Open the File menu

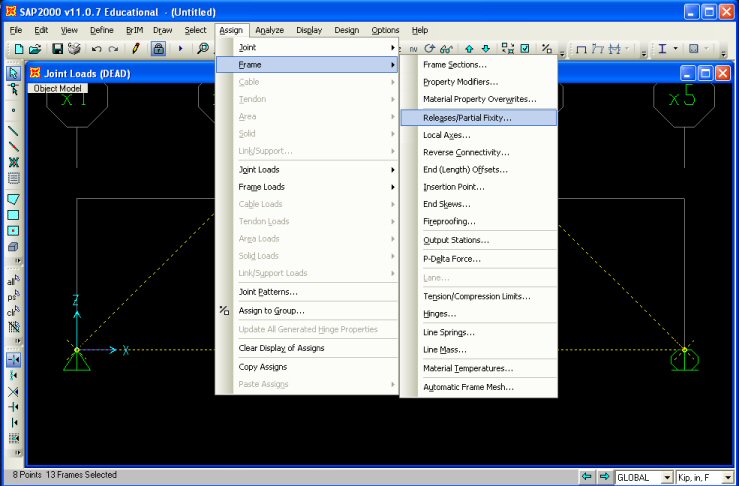(16, 30)
